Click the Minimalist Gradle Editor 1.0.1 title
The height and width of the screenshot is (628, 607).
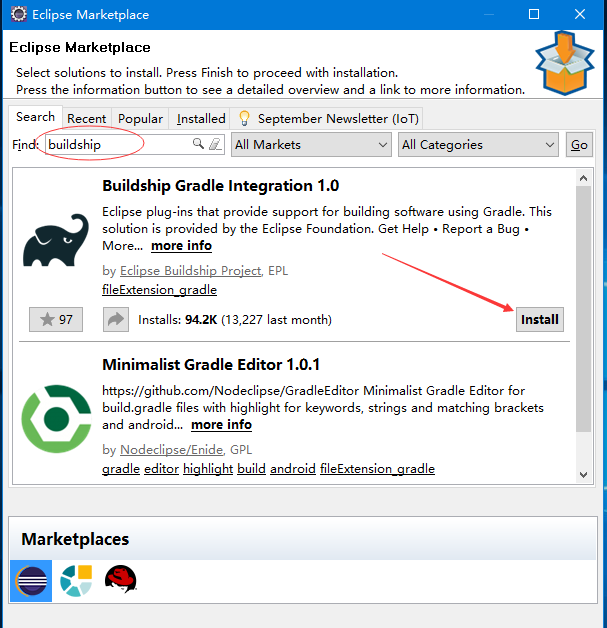coord(211,365)
